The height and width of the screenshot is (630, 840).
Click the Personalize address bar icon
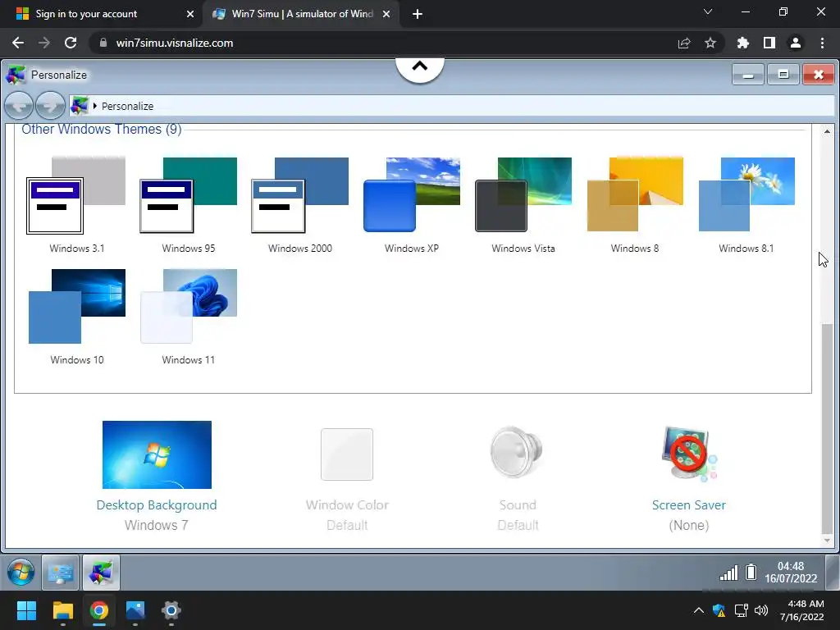point(80,106)
